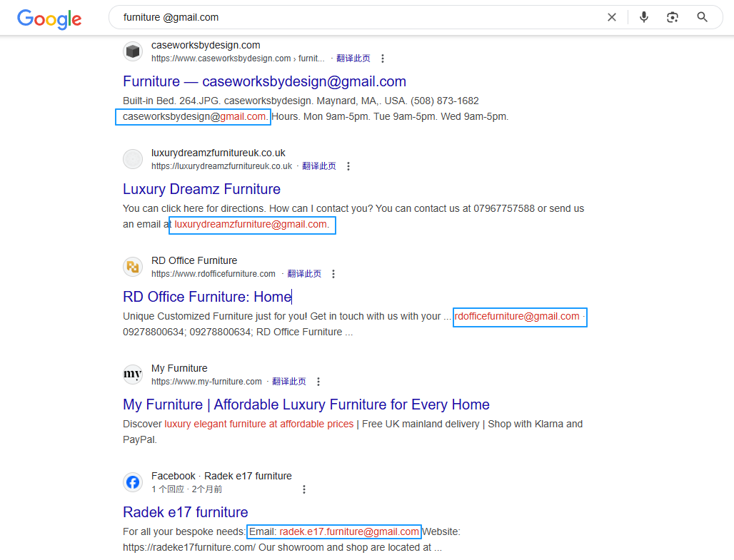Click the '1 个回应 · 2个月前' metadata line
The width and height of the screenshot is (734, 560).
coord(187,489)
